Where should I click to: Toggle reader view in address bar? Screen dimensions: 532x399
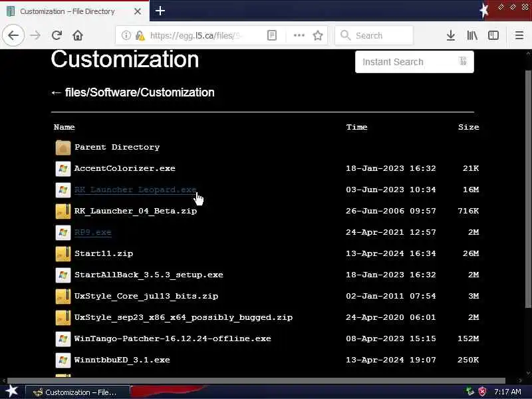pos(272,35)
